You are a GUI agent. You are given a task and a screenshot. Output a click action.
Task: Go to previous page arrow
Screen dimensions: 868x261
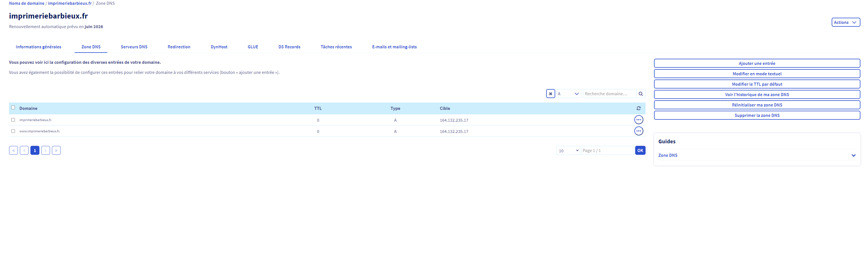point(24,150)
